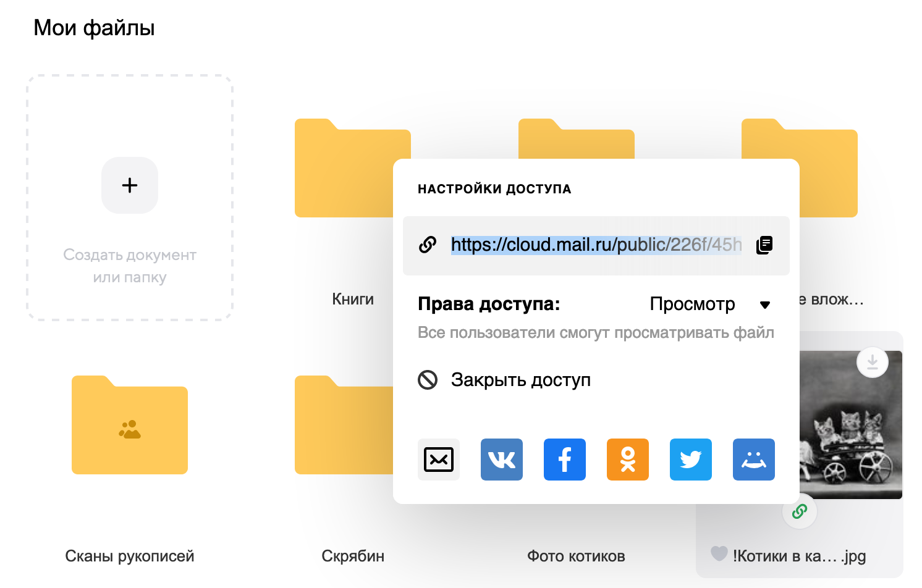This screenshot has width=922, height=588.
Task: Copy the public link with clipboard icon
Action: [764, 245]
